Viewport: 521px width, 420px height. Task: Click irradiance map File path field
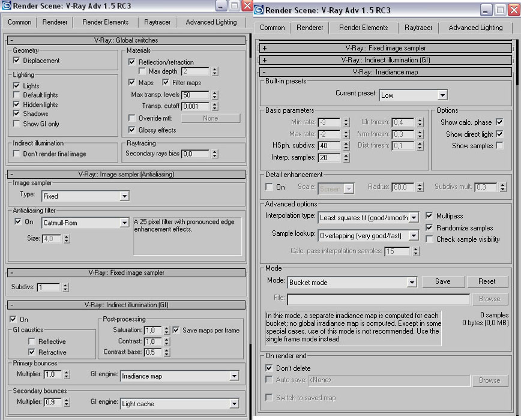coord(379,299)
